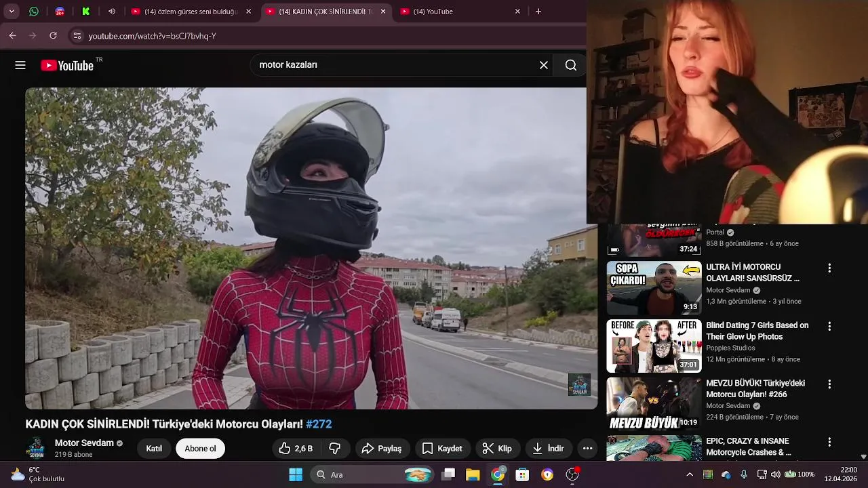Viewport: 868px width, 488px height.
Task: View site information icon in address bar
Action: tap(77, 36)
